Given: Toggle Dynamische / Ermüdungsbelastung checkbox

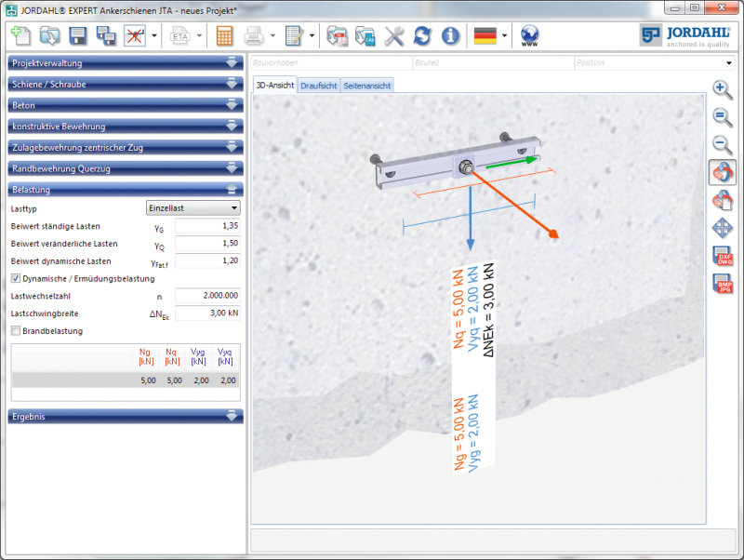Looking at the screenshot, I should tap(16, 278).
